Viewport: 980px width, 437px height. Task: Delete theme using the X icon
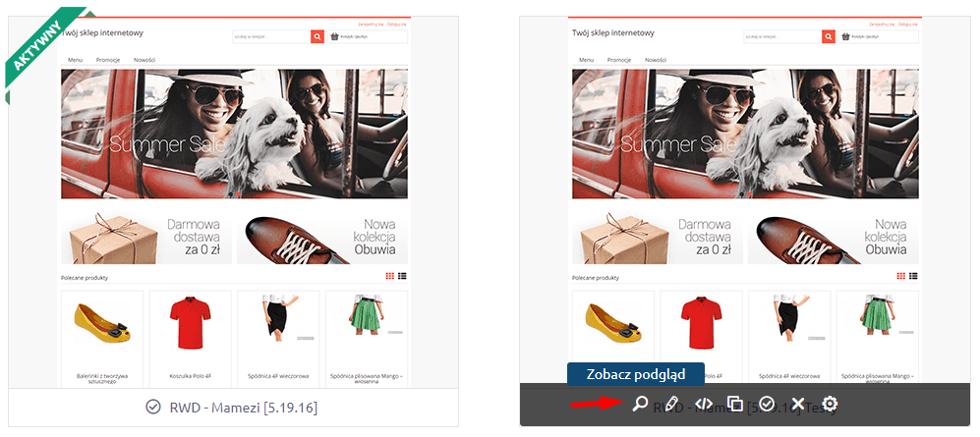point(798,404)
